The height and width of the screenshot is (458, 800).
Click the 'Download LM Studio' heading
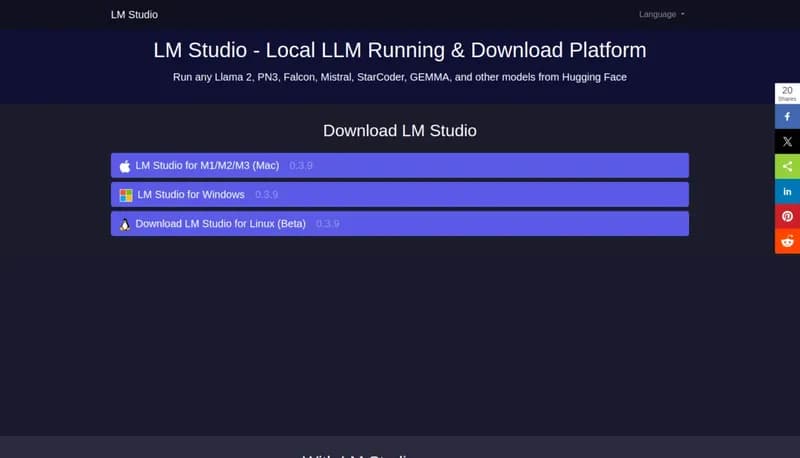pyautogui.click(x=399, y=131)
